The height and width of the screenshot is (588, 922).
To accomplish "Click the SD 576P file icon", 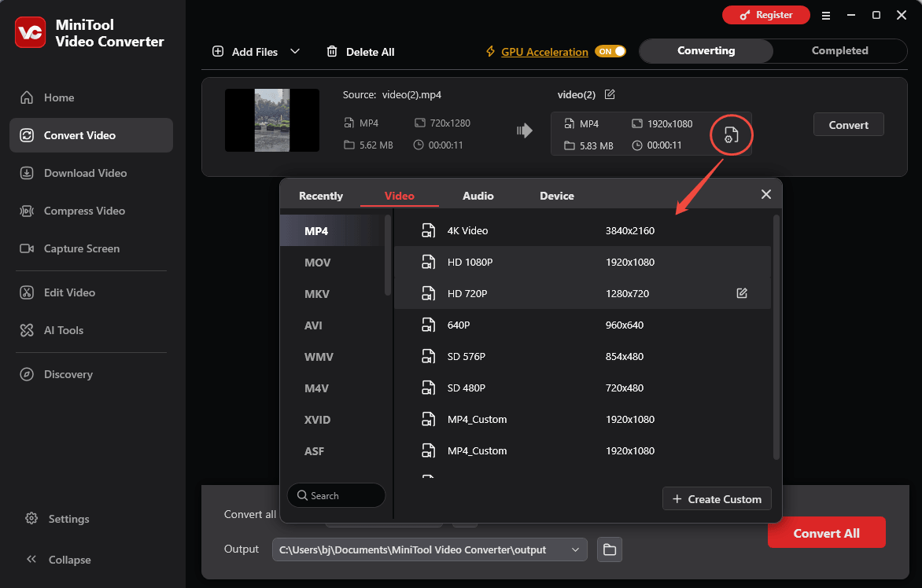I will [x=429, y=356].
